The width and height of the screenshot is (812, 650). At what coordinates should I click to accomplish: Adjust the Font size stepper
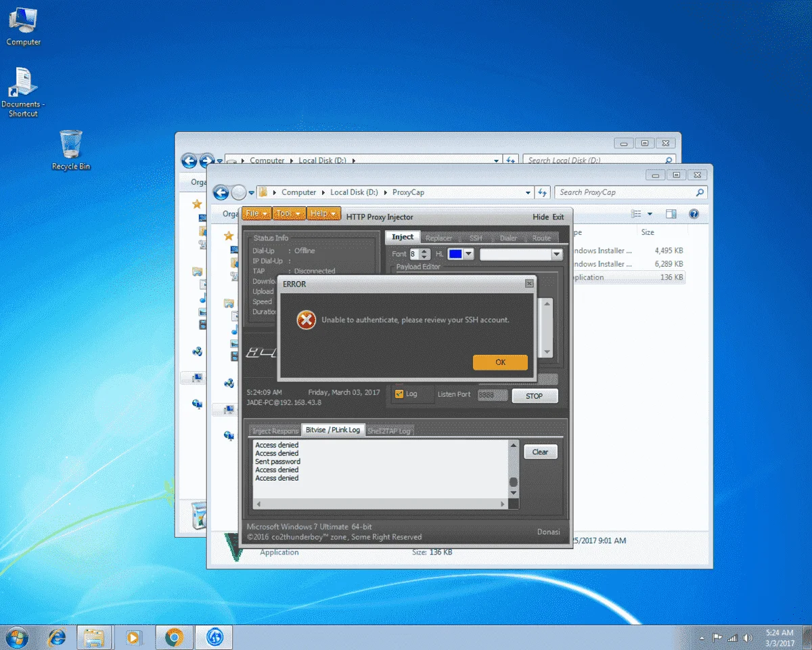point(424,255)
